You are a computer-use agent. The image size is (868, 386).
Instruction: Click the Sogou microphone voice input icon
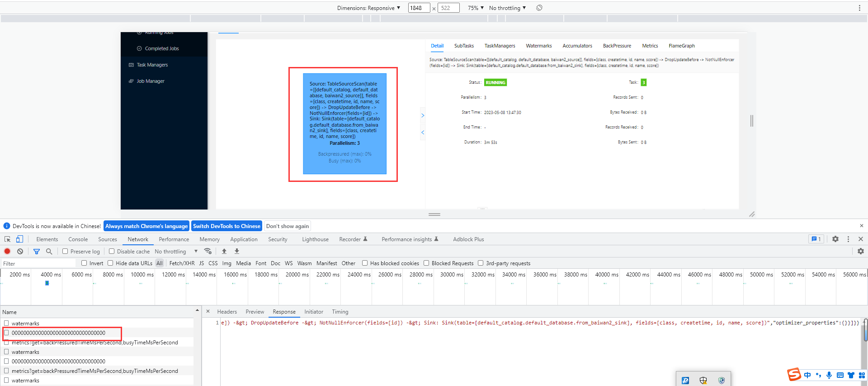click(829, 375)
